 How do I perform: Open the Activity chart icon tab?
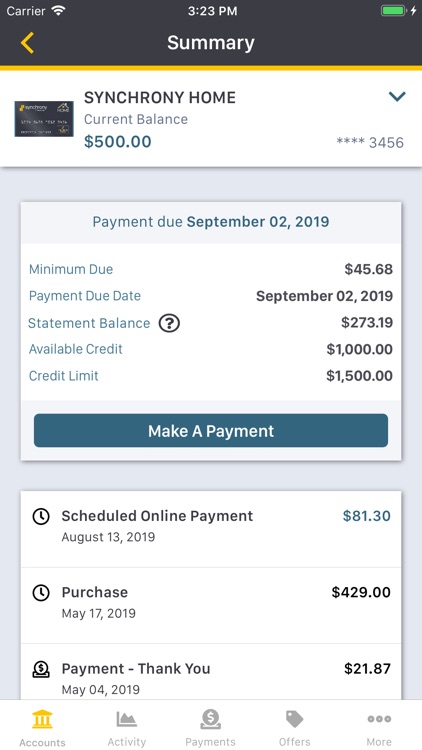pos(126,728)
